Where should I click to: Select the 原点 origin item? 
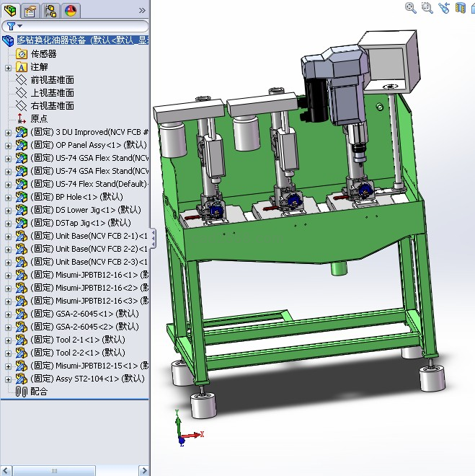pyautogui.click(x=40, y=119)
